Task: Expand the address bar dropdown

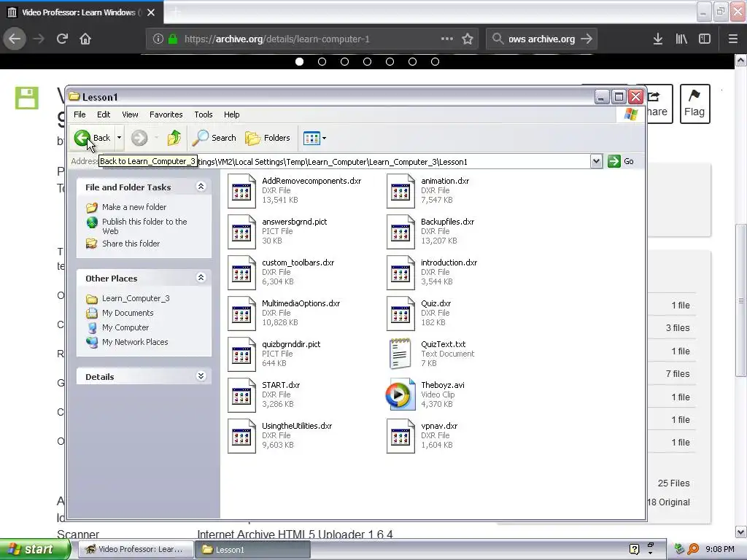Action: (x=596, y=161)
